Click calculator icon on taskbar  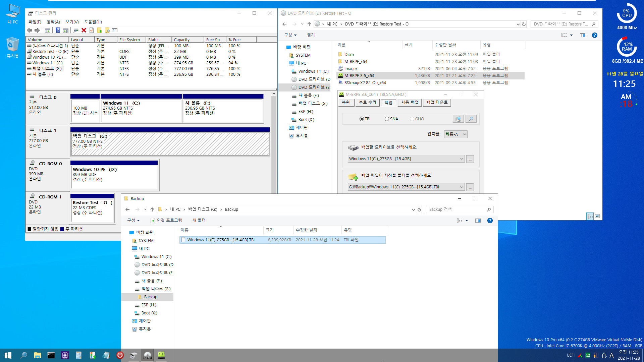pos(78,355)
